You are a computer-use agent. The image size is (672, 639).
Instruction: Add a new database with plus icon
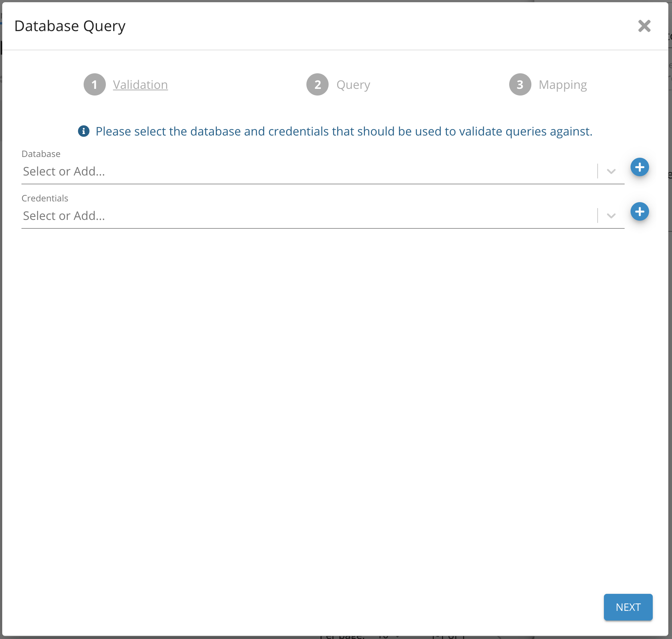(639, 167)
